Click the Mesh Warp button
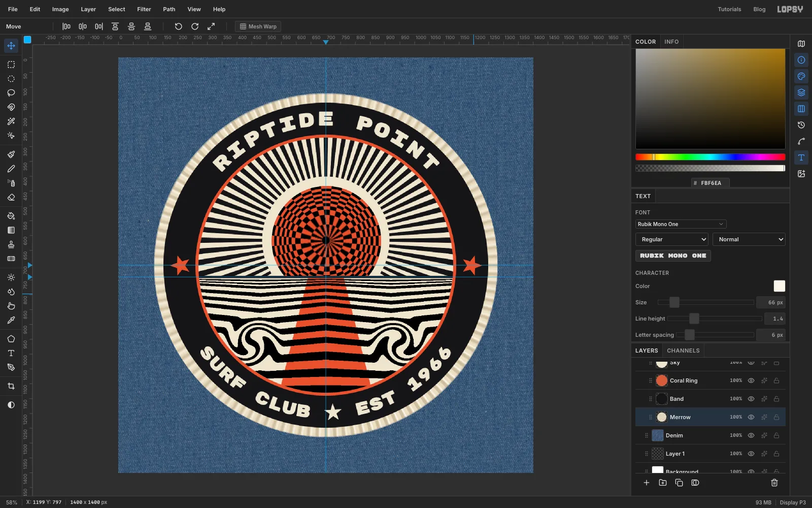 tap(258, 26)
